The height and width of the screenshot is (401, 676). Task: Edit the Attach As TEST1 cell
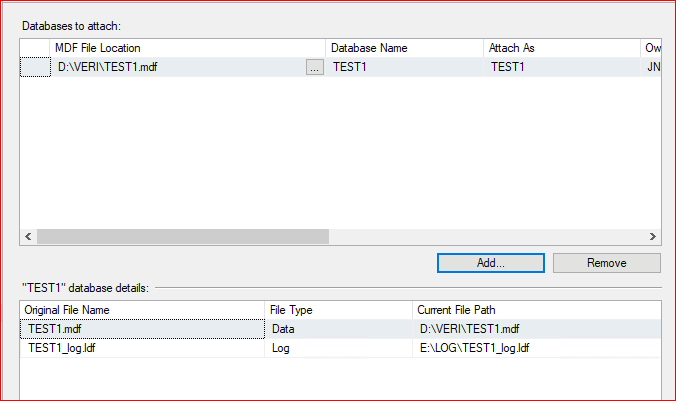pyautogui.click(x=560, y=68)
